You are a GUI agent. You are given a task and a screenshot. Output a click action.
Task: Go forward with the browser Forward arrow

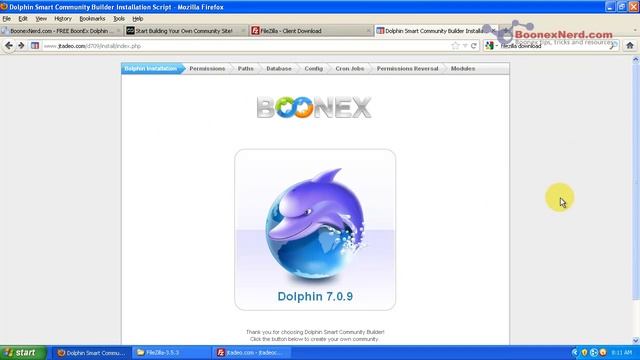click(21, 46)
